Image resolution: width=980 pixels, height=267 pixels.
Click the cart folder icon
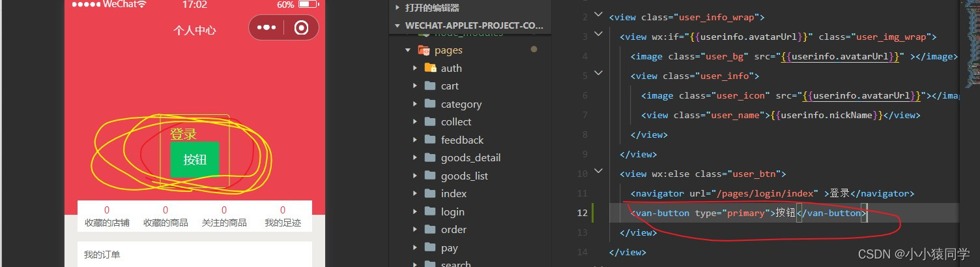[x=430, y=86]
